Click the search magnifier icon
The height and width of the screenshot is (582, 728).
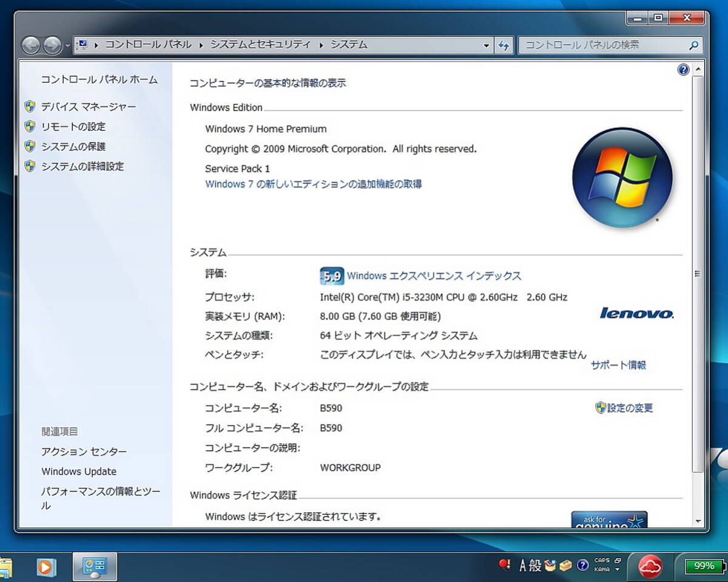tap(694, 45)
